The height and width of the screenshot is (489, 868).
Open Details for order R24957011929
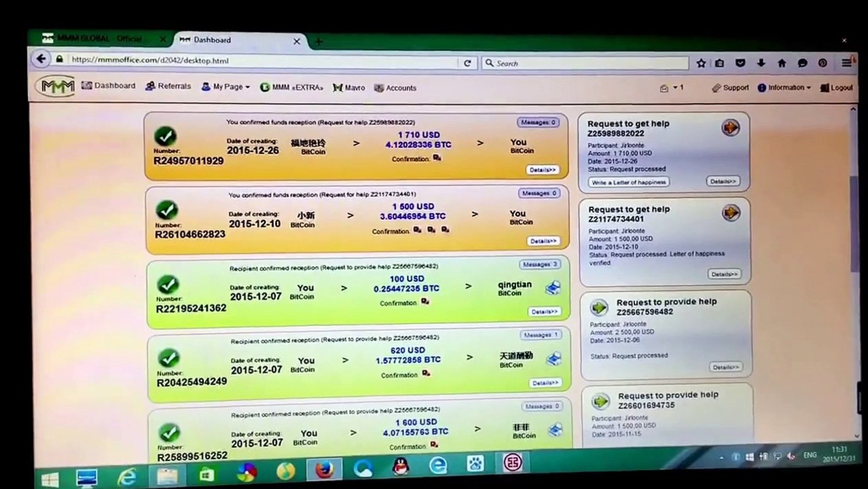click(x=543, y=170)
